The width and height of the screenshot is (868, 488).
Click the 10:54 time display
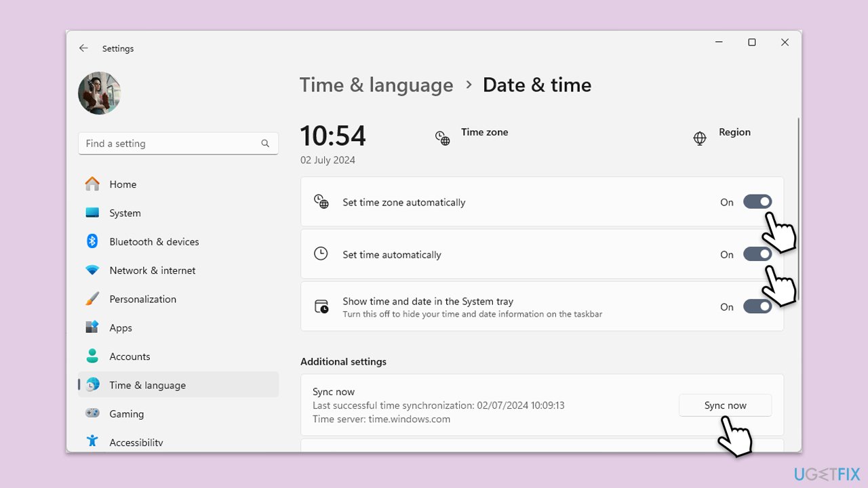[x=333, y=136]
